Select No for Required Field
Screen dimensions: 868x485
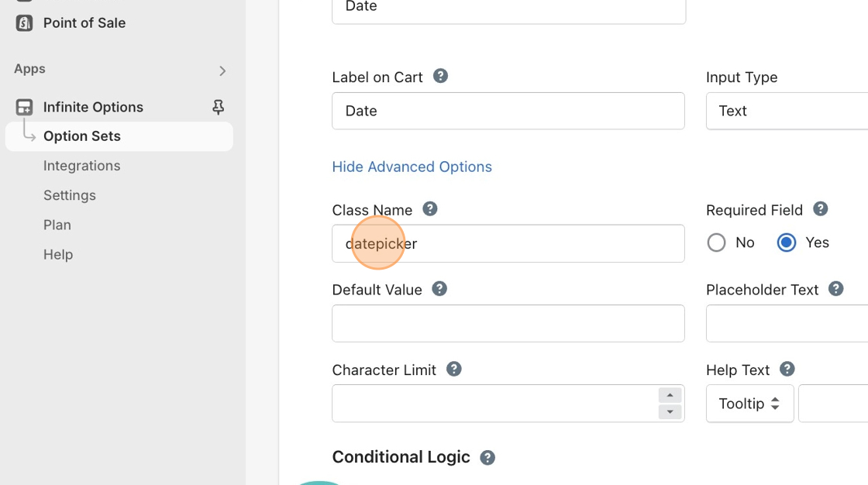point(717,243)
